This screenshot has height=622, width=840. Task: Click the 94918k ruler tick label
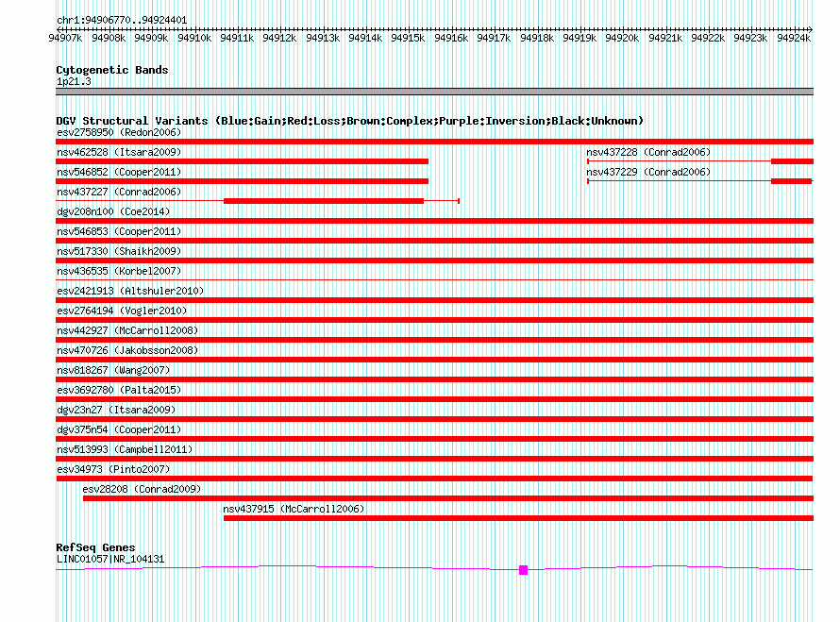(537, 38)
